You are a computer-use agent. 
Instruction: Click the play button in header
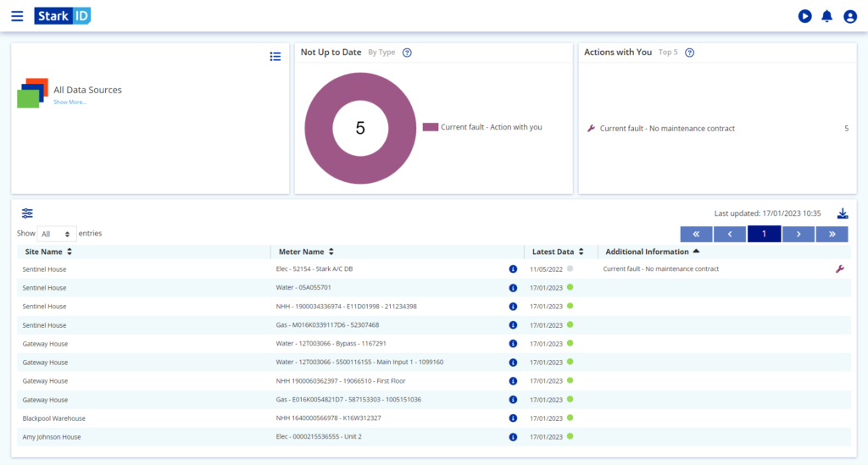(x=804, y=16)
